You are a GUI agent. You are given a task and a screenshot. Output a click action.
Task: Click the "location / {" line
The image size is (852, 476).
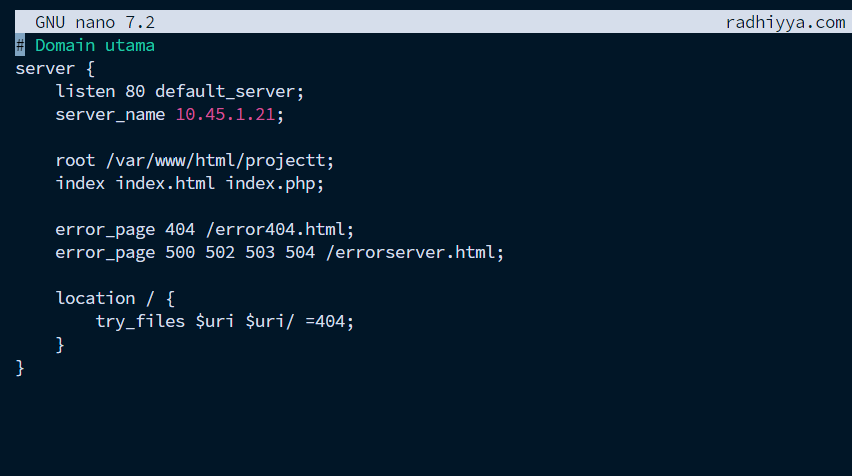115,298
